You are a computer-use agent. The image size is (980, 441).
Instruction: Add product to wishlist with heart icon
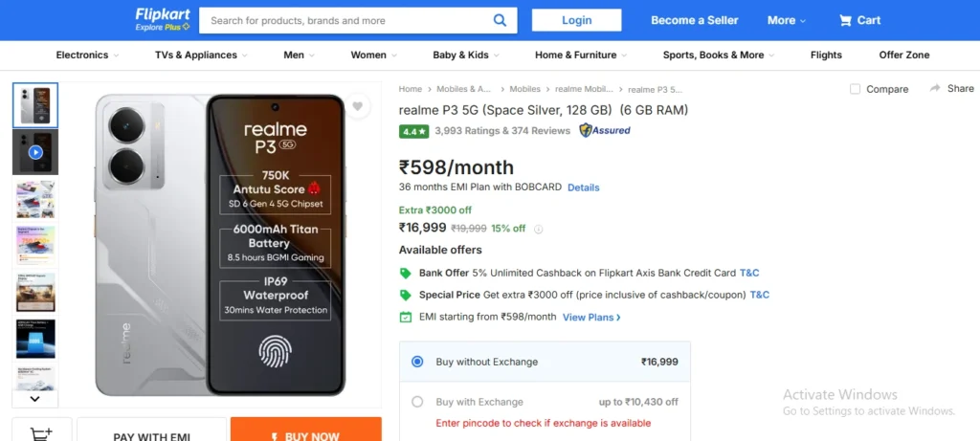point(357,106)
